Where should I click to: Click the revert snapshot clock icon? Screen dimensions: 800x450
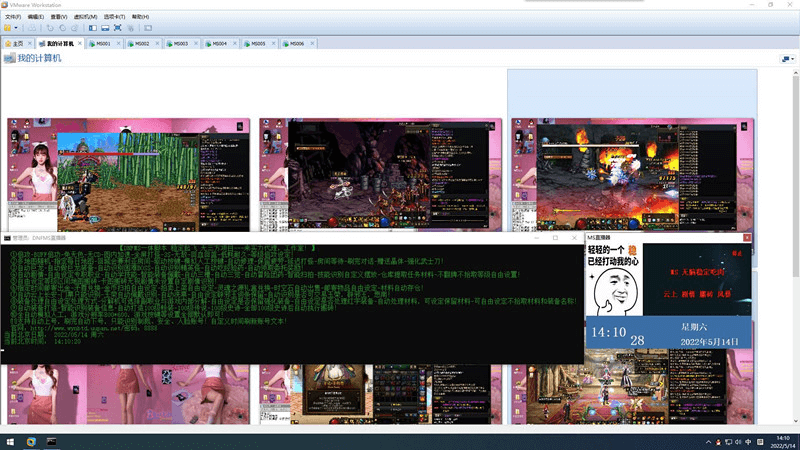(62, 28)
